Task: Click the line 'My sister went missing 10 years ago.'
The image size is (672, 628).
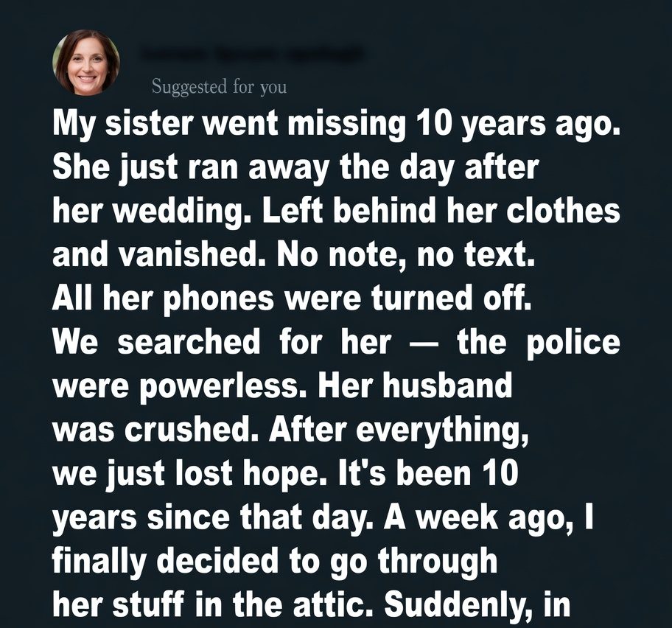Action: pyautogui.click(x=336, y=126)
